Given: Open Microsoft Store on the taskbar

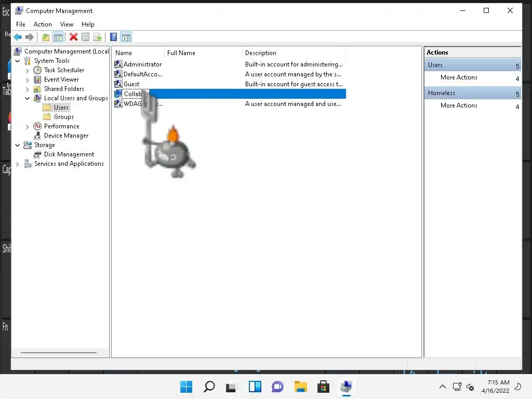Looking at the screenshot, I should click(x=323, y=387).
